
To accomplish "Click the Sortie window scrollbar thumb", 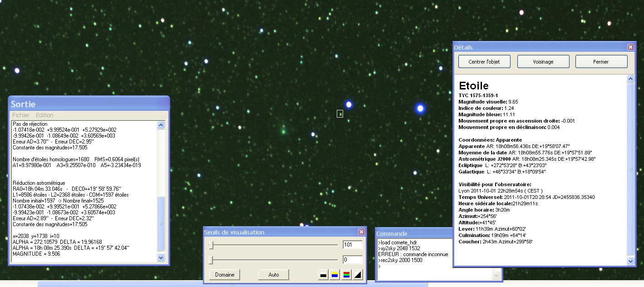I will 161,224.
